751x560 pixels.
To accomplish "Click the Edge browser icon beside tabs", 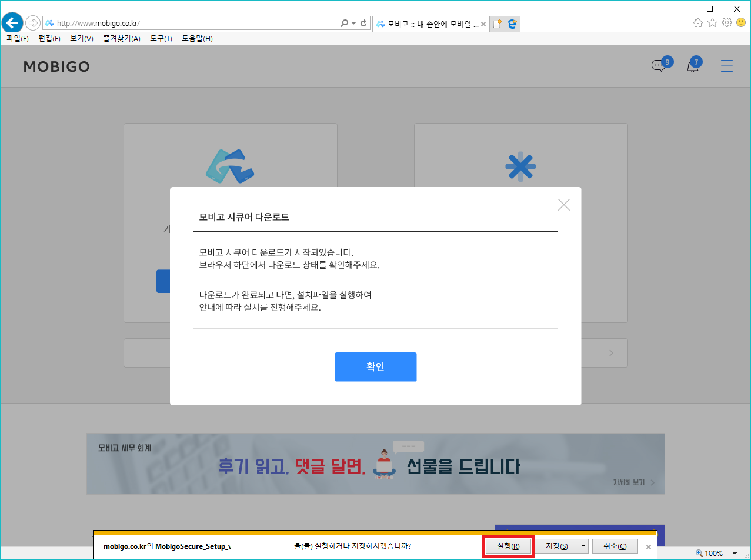I will click(x=513, y=24).
